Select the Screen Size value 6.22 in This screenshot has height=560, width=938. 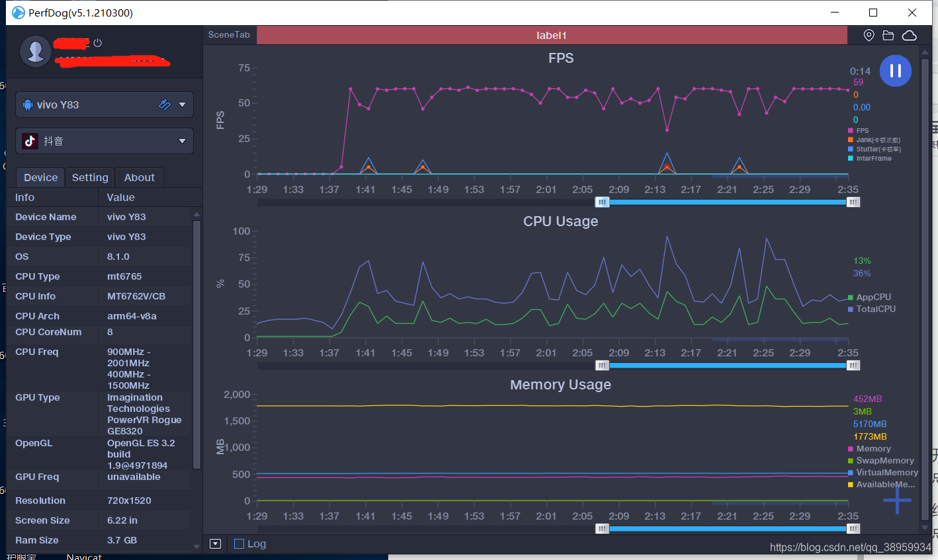[x=122, y=520]
